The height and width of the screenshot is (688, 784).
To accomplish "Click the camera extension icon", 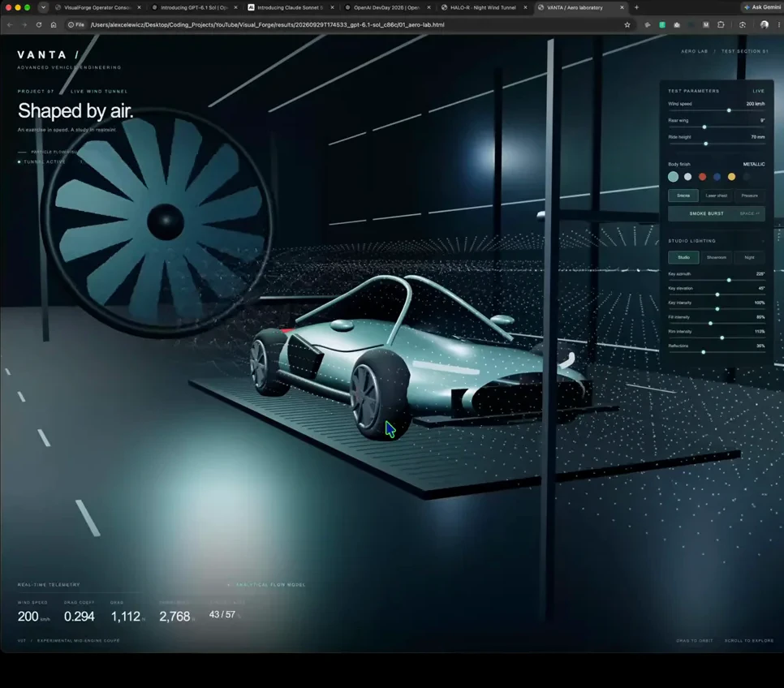I will [677, 24].
